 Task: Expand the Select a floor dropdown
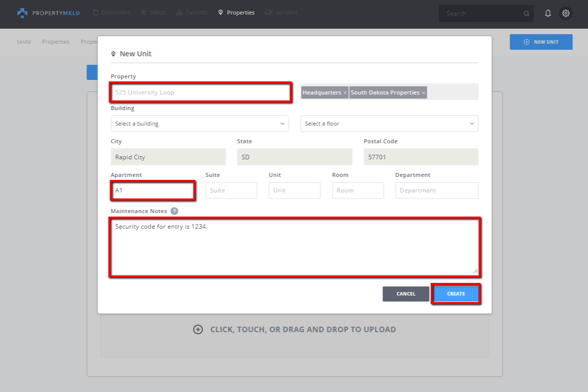coord(389,124)
